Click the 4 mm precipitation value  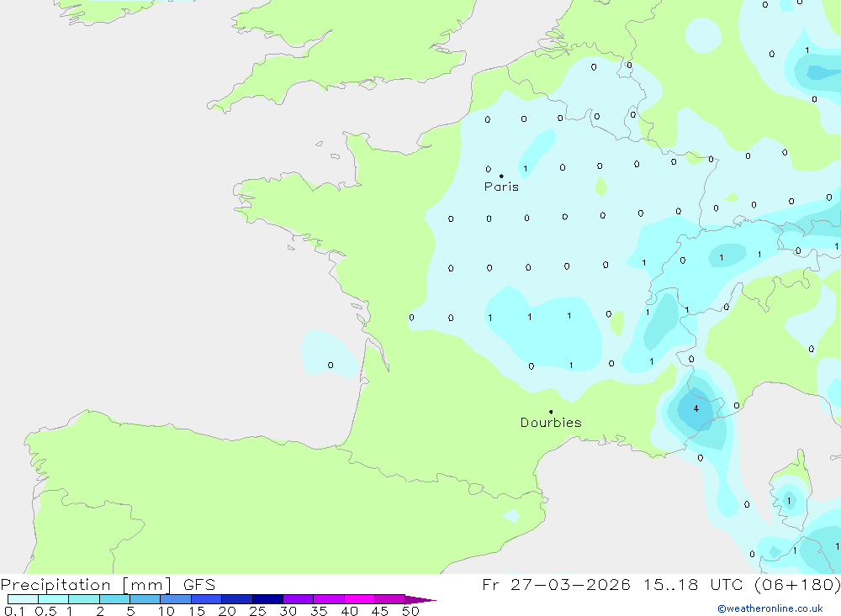(x=696, y=408)
